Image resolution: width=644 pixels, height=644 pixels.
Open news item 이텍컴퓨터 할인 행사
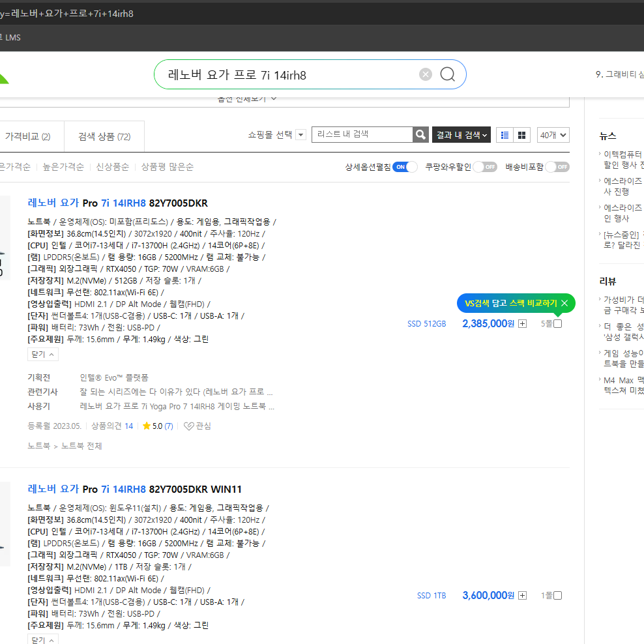(624, 160)
